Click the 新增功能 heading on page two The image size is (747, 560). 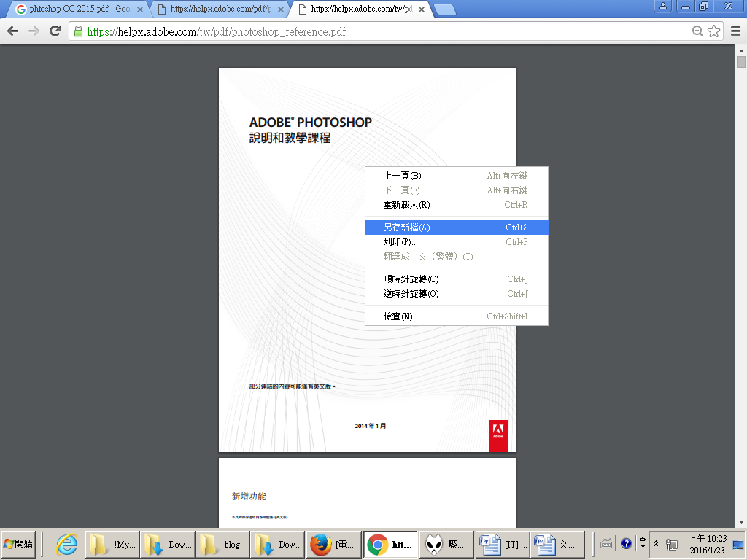pos(249,496)
